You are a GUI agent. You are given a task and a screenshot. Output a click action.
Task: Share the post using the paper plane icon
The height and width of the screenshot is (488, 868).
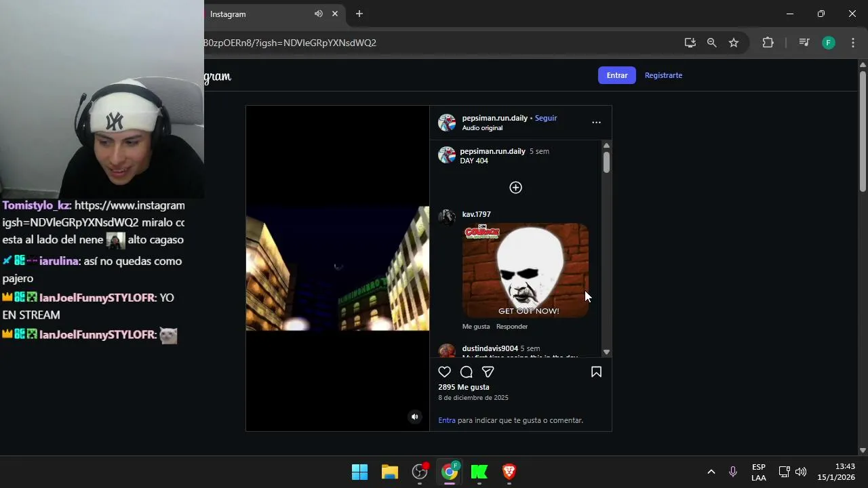pyautogui.click(x=488, y=371)
